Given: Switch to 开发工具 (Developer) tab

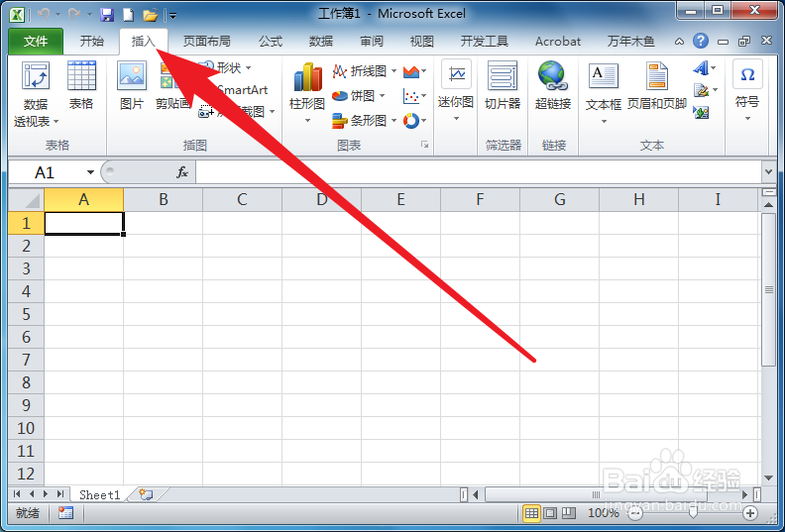Looking at the screenshot, I should coord(484,41).
